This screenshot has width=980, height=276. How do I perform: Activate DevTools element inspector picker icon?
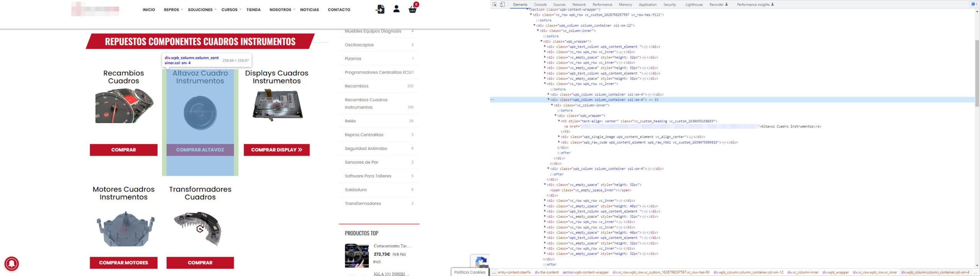[x=495, y=5]
